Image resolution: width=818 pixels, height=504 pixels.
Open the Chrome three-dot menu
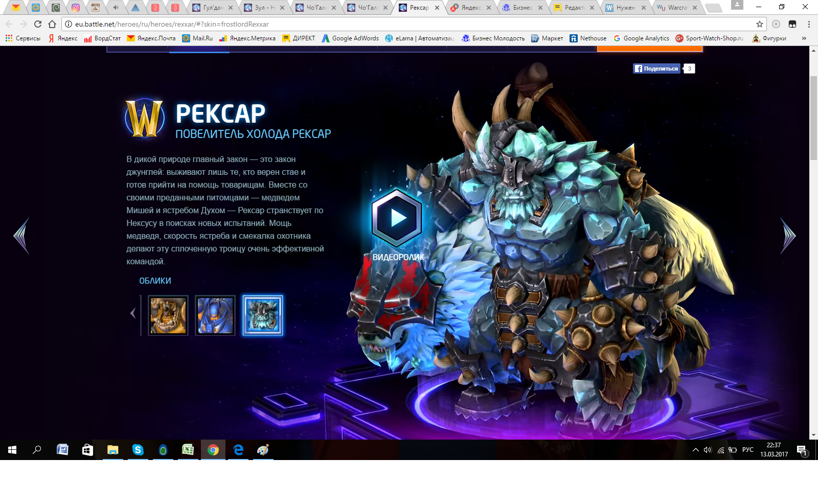pyautogui.click(x=809, y=24)
